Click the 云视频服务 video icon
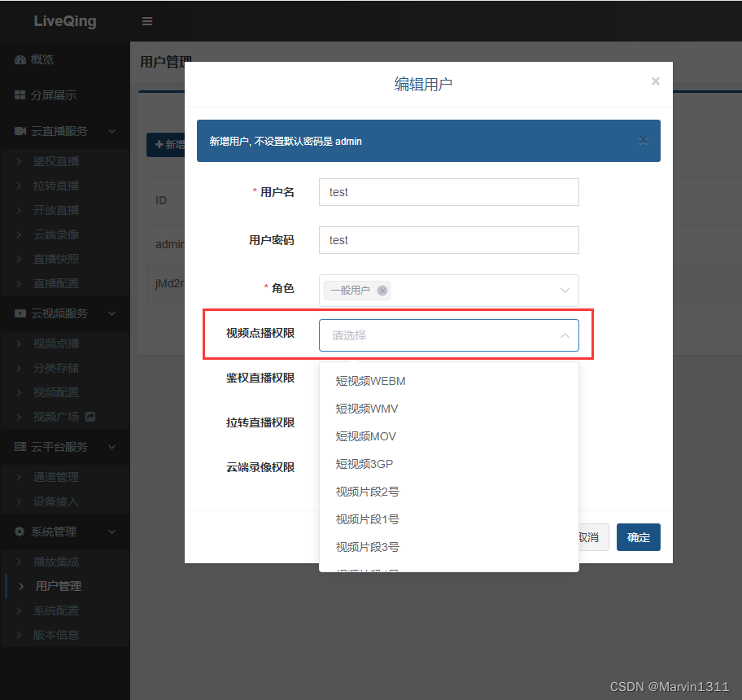 pos(20,313)
